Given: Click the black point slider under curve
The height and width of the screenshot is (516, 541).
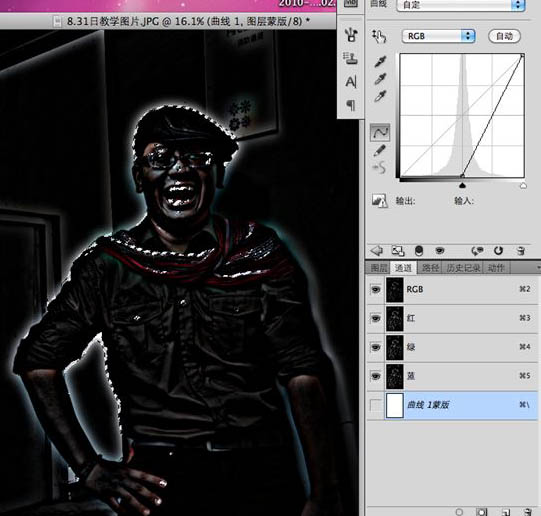Looking at the screenshot, I should pyautogui.click(x=462, y=186).
